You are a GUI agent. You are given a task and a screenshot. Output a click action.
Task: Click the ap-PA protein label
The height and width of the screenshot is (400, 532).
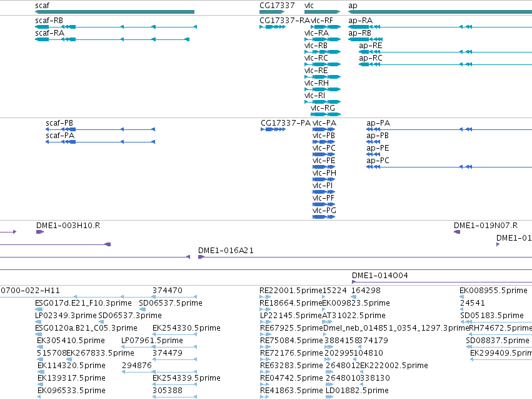[378, 123]
